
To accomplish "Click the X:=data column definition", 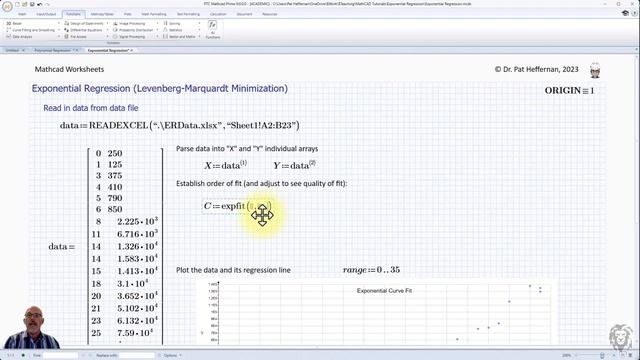I will click(226, 165).
